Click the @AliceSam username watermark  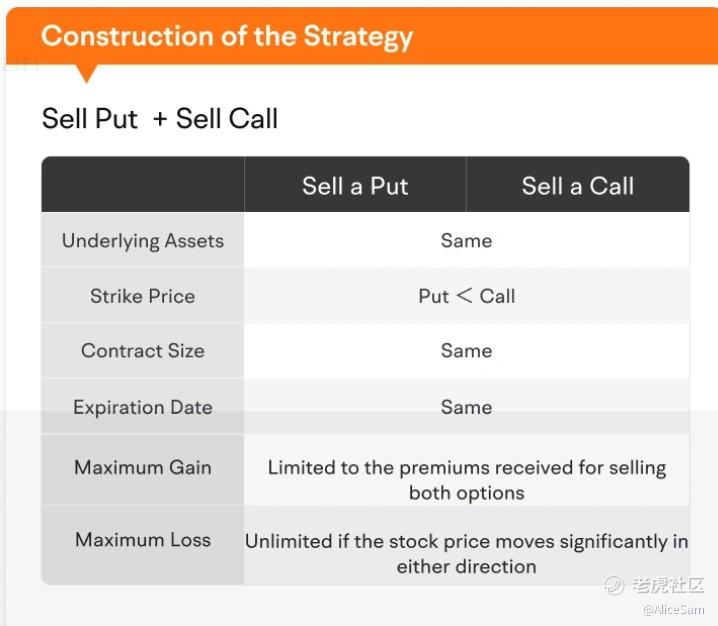click(x=674, y=610)
